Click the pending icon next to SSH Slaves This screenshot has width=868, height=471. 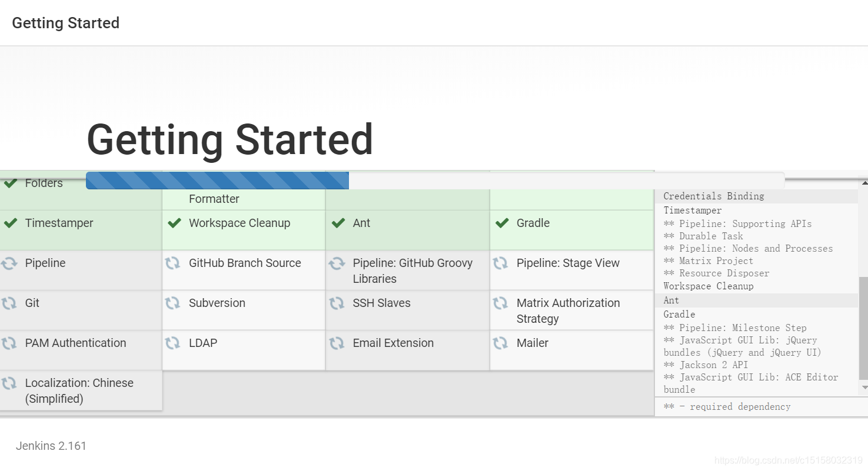coord(337,303)
